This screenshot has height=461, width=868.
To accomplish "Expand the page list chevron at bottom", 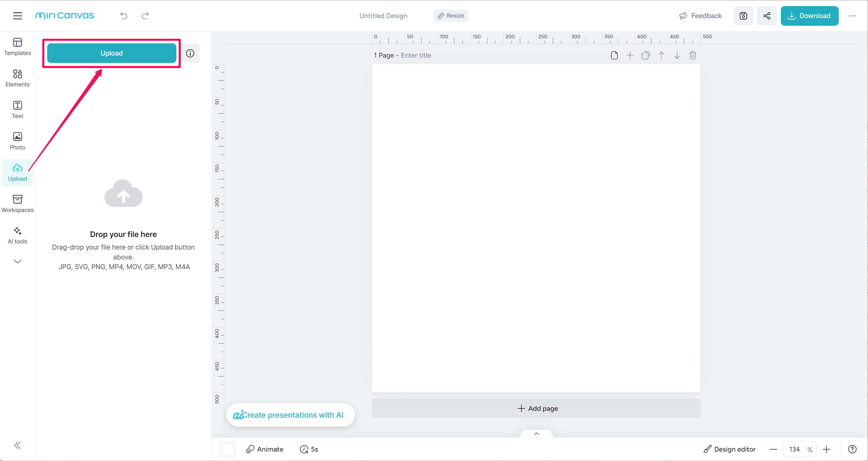I will point(536,434).
